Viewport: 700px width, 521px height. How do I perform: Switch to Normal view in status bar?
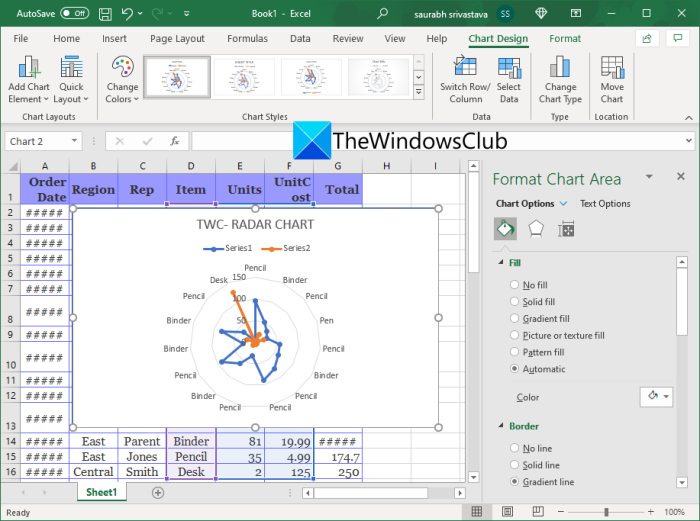tap(477, 512)
